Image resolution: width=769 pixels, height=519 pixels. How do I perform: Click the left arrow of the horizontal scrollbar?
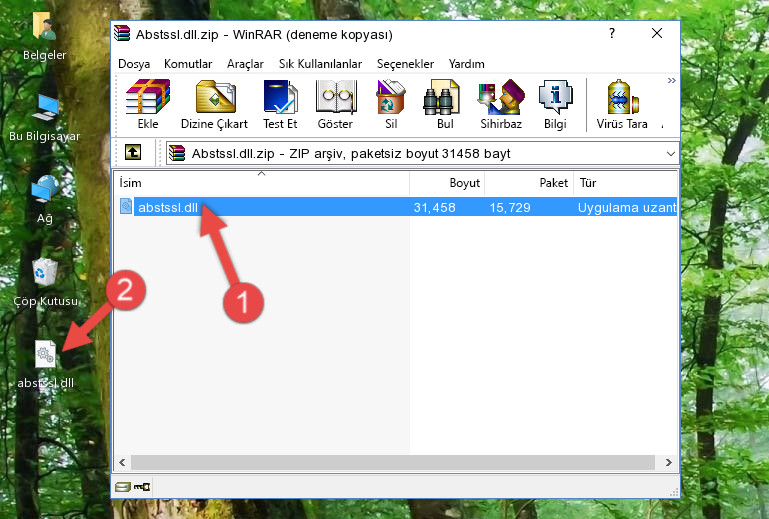[x=122, y=462]
